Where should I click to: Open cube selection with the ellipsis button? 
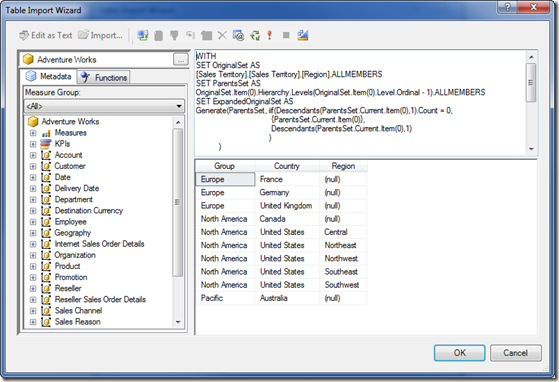point(181,60)
